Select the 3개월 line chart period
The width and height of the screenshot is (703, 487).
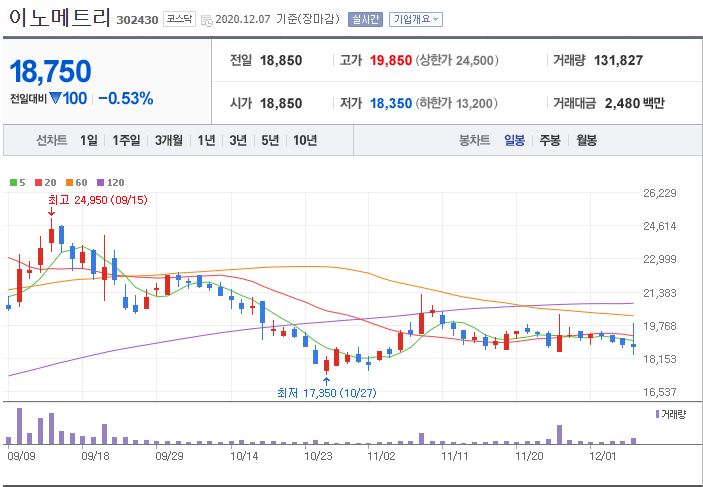pos(169,140)
